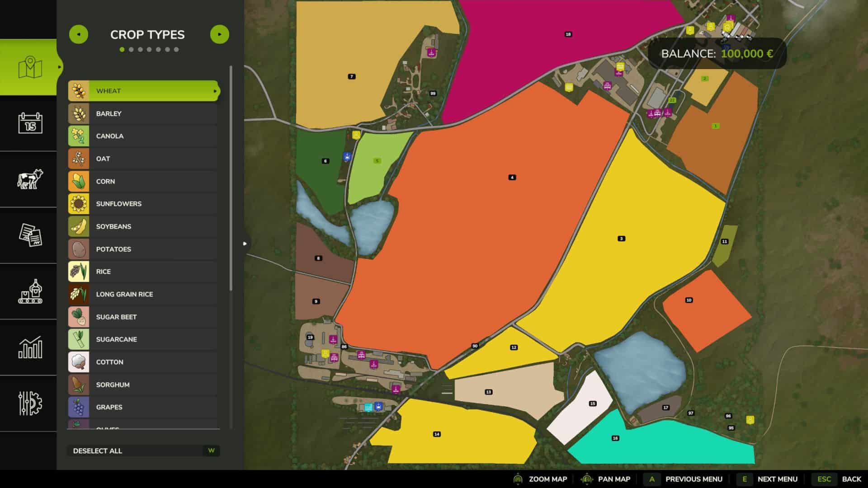The image size is (868, 488).
Task: Select second page dot under Crop Types
Action: [x=131, y=50]
